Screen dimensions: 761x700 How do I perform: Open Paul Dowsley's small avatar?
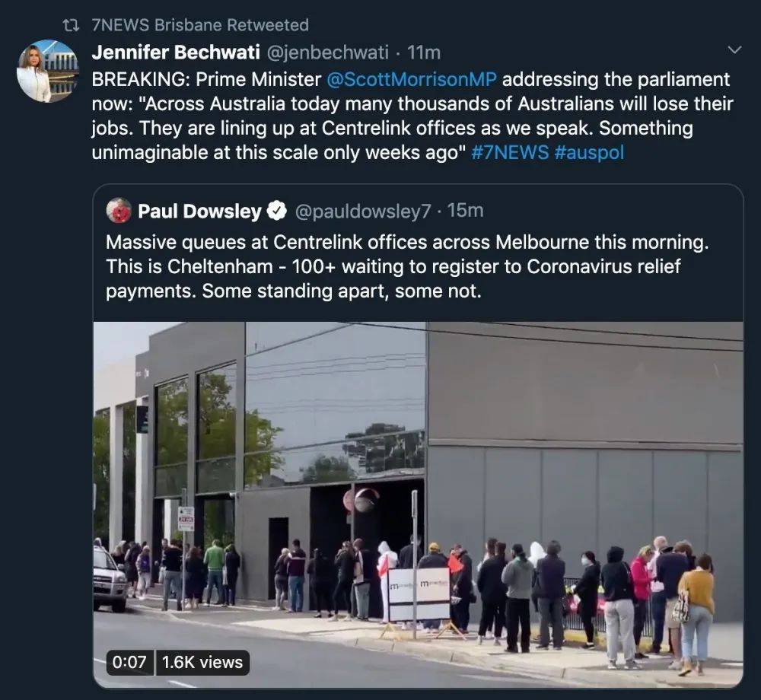pyautogui.click(x=119, y=211)
